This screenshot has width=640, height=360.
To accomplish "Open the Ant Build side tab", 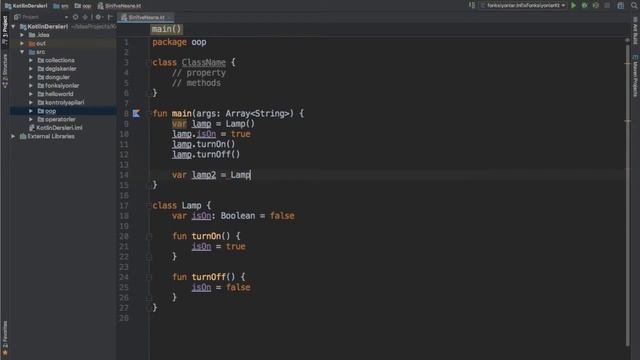I will click(635, 30).
